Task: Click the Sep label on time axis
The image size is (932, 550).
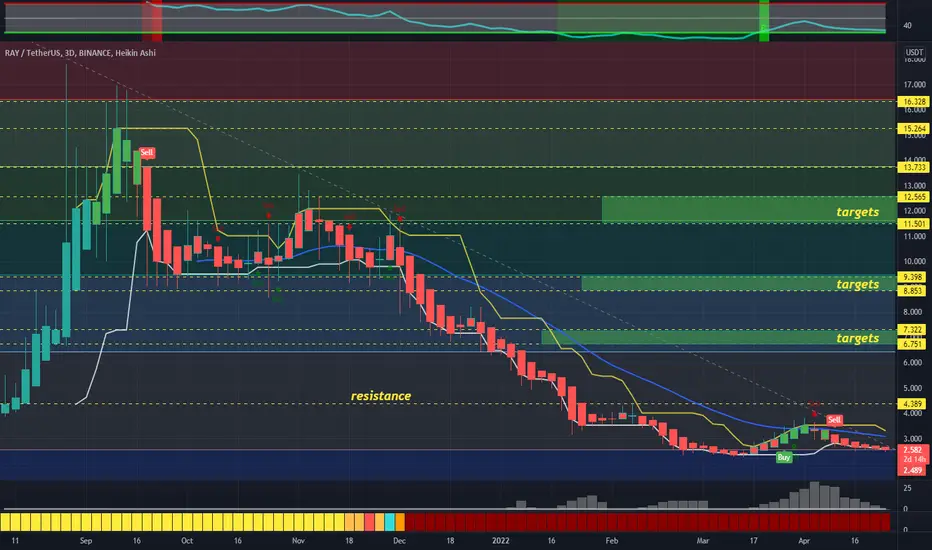Action: 86,540
